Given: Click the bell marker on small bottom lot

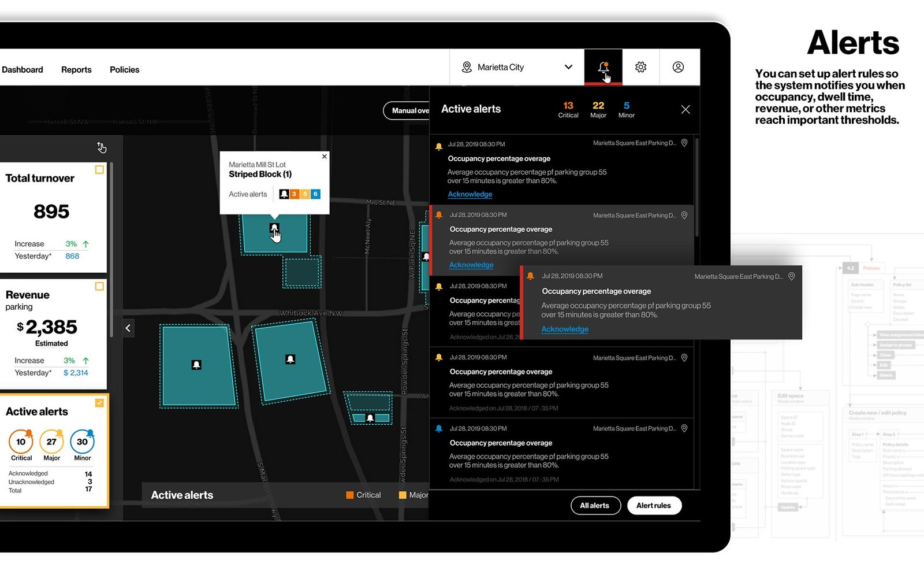Looking at the screenshot, I should (x=370, y=418).
